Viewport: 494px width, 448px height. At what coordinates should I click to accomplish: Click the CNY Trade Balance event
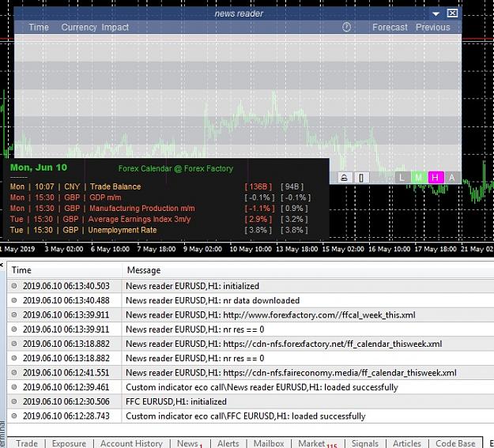(x=75, y=186)
